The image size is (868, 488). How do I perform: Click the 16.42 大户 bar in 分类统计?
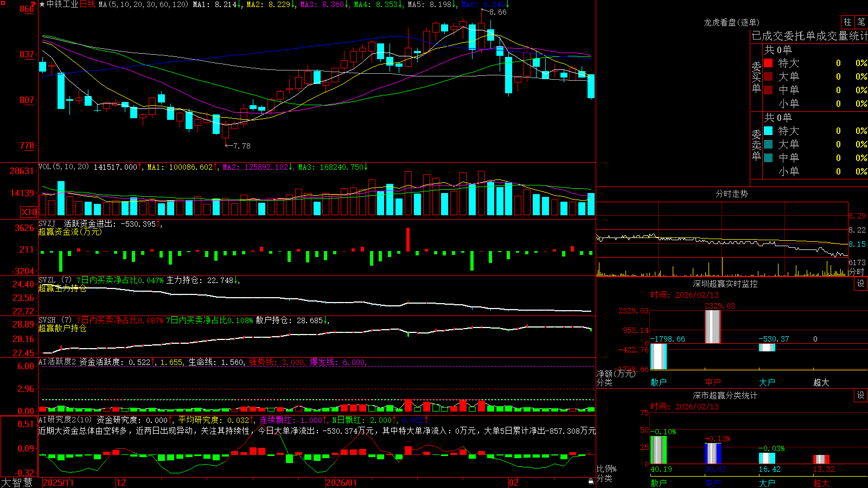pyautogui.click(x=767, y=458)
